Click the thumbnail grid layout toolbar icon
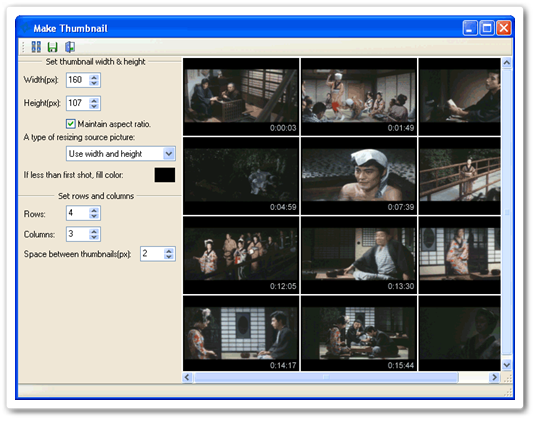Viewport: 536px width, 421px height. pyautogui.click(x=36, y=47)
